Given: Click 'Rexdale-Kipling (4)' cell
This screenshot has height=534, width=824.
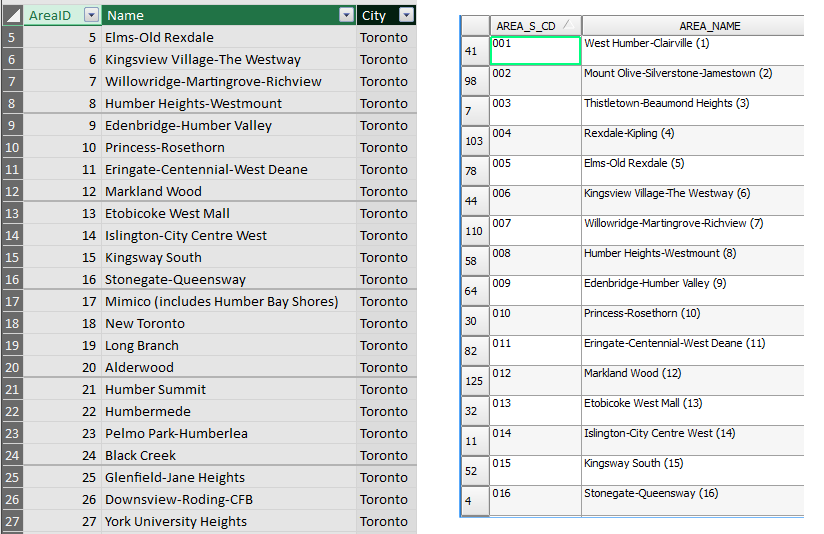Looking at the screenshot, I should coord(693,140).
